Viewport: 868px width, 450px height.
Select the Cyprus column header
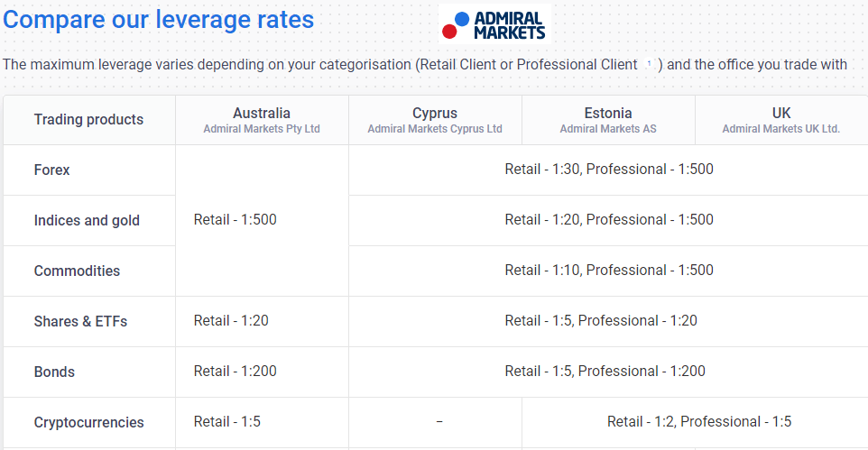coord(435,120)
